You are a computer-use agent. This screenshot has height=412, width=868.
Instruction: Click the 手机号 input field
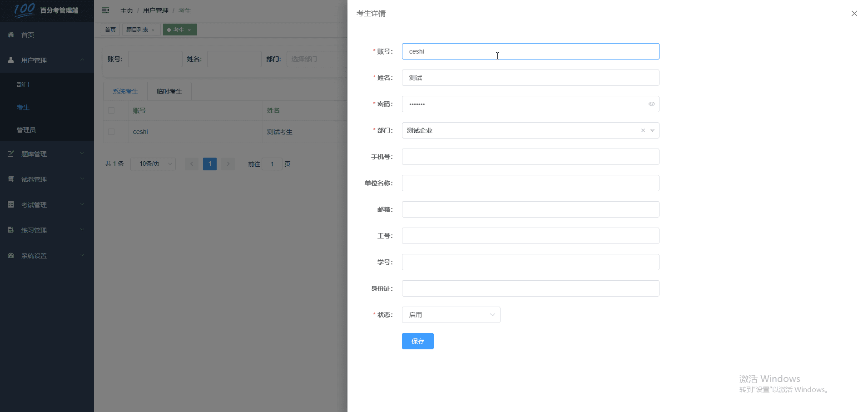[530, 157]
